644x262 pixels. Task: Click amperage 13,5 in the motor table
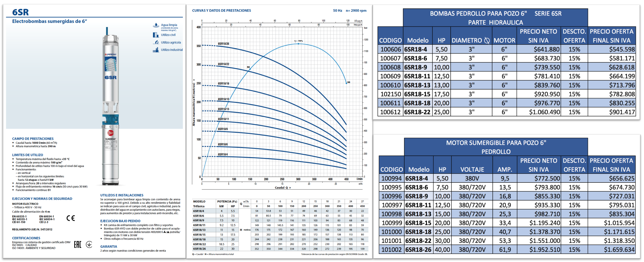[505, 188]
